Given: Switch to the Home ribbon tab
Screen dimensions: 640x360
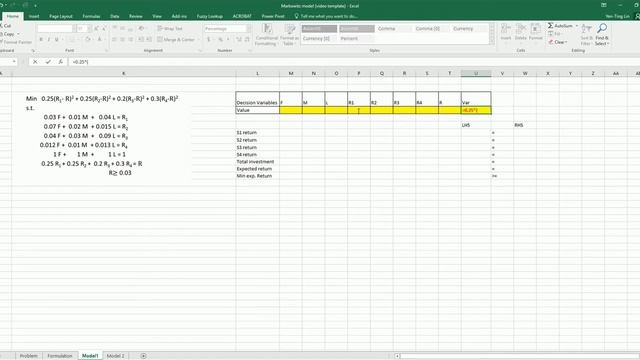Looking at the screenshot, I should click(x=13, y=16).
